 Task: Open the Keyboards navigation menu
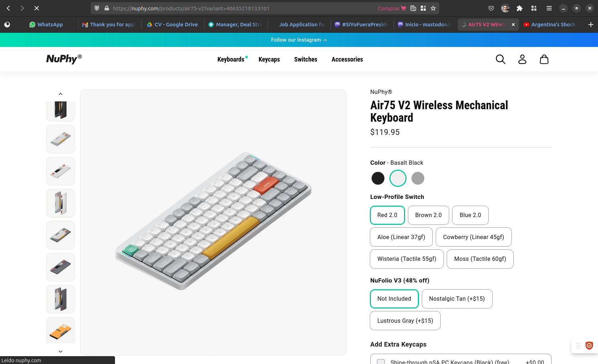[x=231, y=59]
